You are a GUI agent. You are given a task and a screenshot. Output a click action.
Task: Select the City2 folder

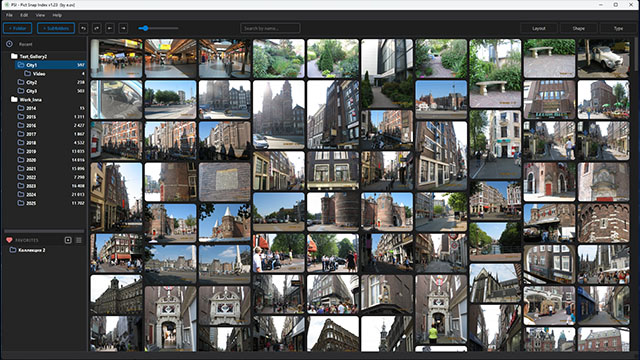click(x=51, y=82)
